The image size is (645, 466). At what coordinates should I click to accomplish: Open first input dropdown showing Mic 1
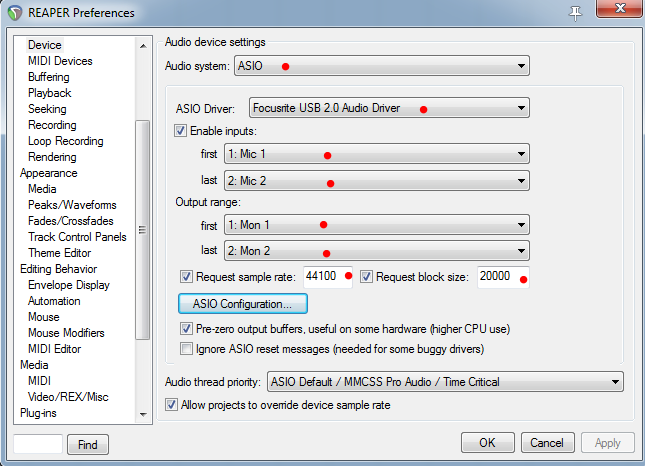pyautogui.click(x=377, y=154)
